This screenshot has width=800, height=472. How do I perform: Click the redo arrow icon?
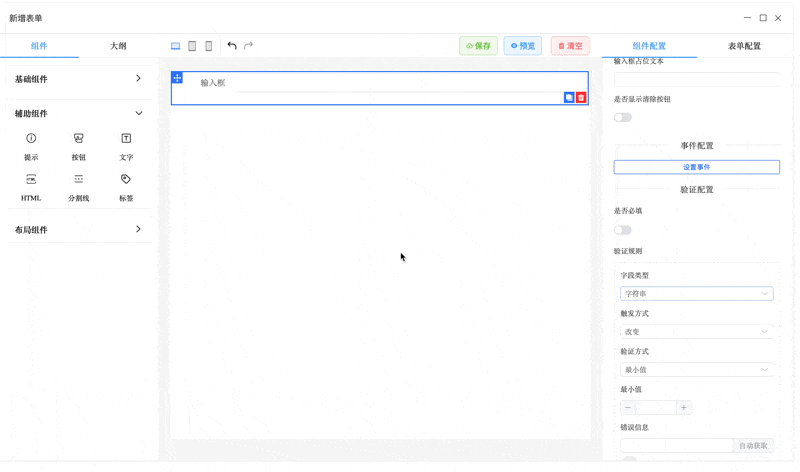(x=249, y=46)
